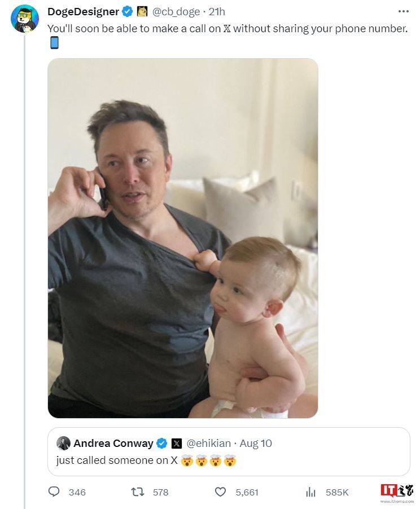420x509 pixels.
Task: Open the photo of man on phone
Action: (182, 238)
